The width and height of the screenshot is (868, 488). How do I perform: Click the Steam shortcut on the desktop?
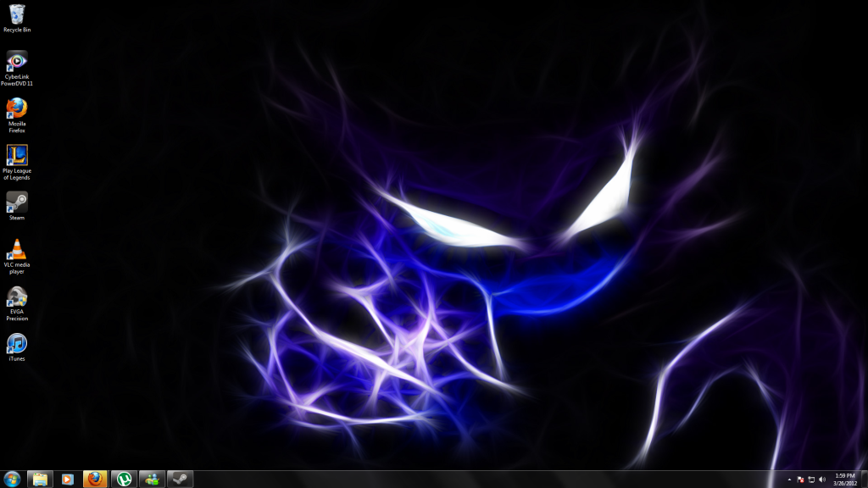17,206
